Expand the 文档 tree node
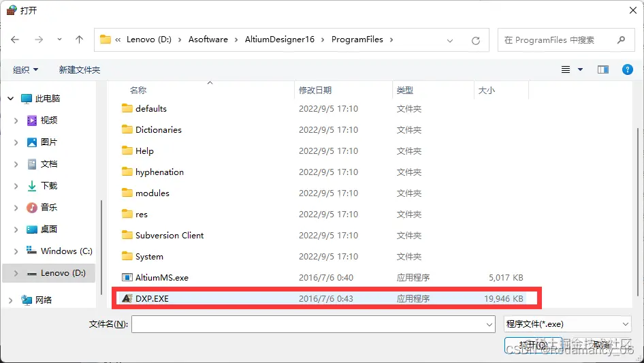 (x=16, y=164)
